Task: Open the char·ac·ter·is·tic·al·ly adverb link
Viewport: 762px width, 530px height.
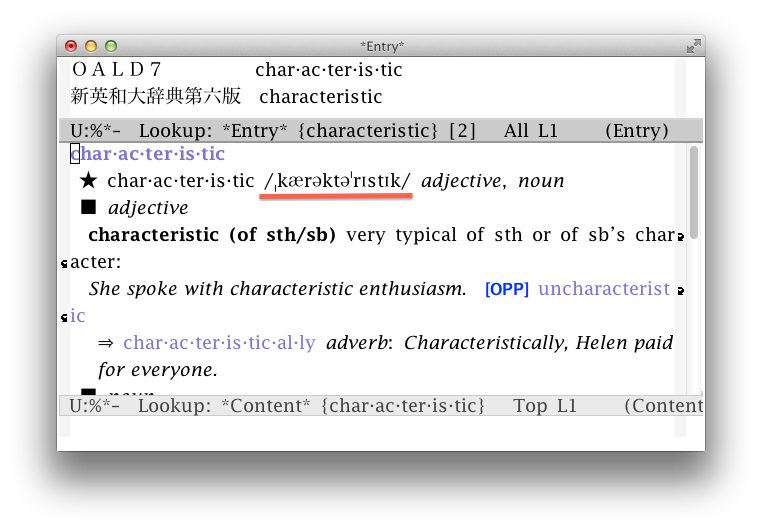Action: (x=219, y=343)
